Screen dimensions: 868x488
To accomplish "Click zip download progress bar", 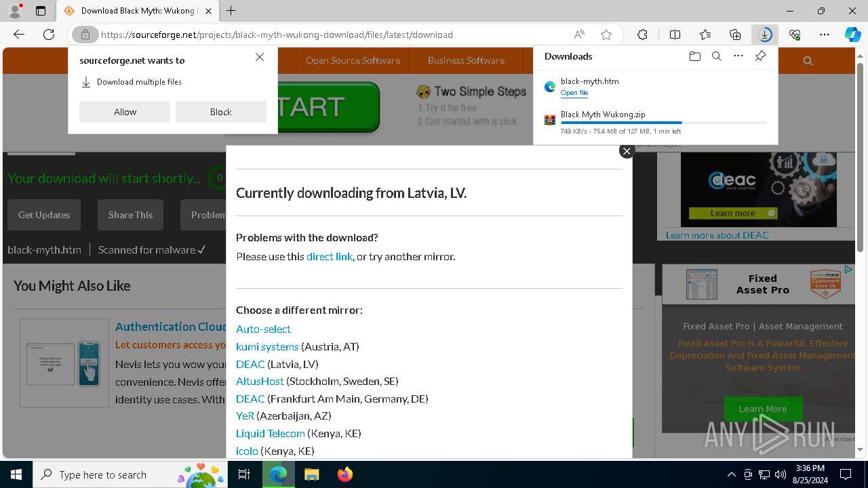I will (x=664, y=123).
